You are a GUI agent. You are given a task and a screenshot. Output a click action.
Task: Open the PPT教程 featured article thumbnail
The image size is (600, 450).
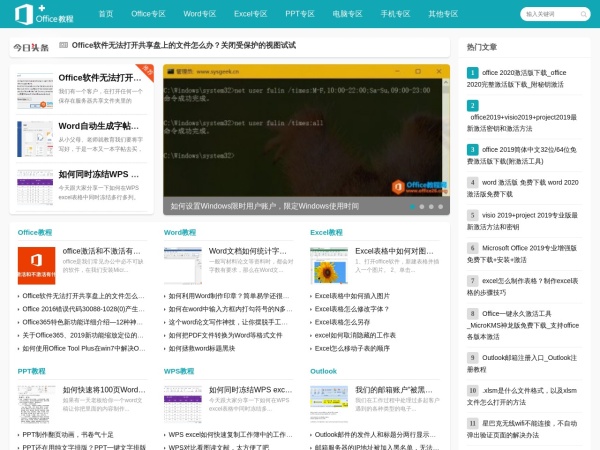tap(36, 404)
